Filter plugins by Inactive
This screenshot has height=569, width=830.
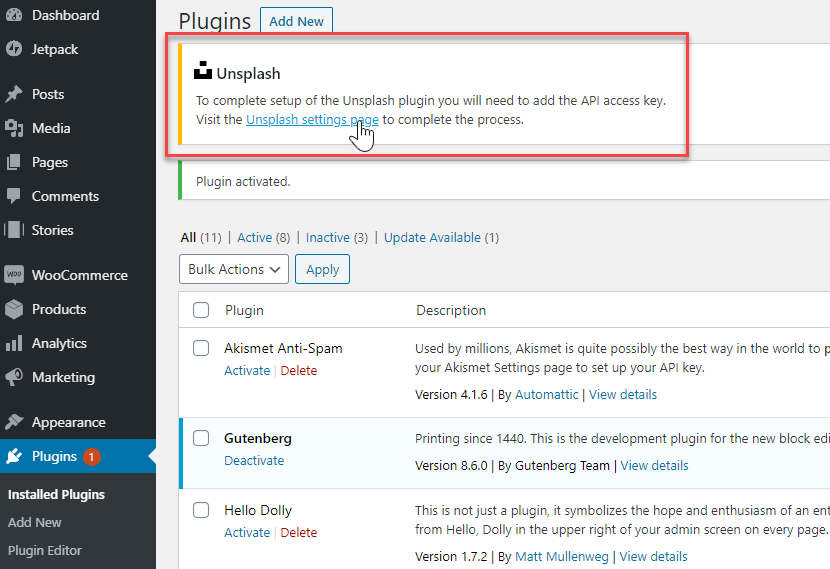328,237
